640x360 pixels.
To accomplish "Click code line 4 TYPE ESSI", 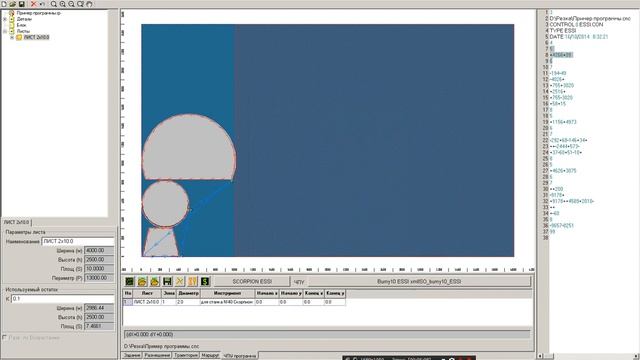I will point(563,31).
